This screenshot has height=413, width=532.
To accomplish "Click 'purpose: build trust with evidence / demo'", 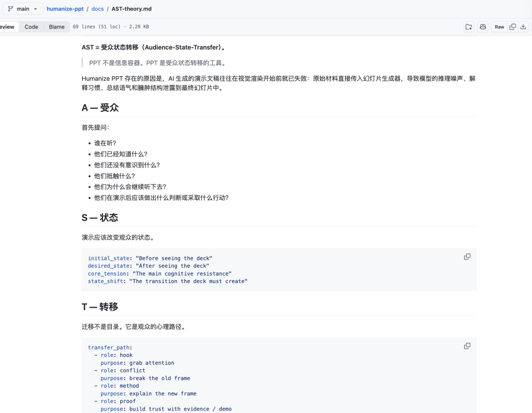I will point(166,409).
